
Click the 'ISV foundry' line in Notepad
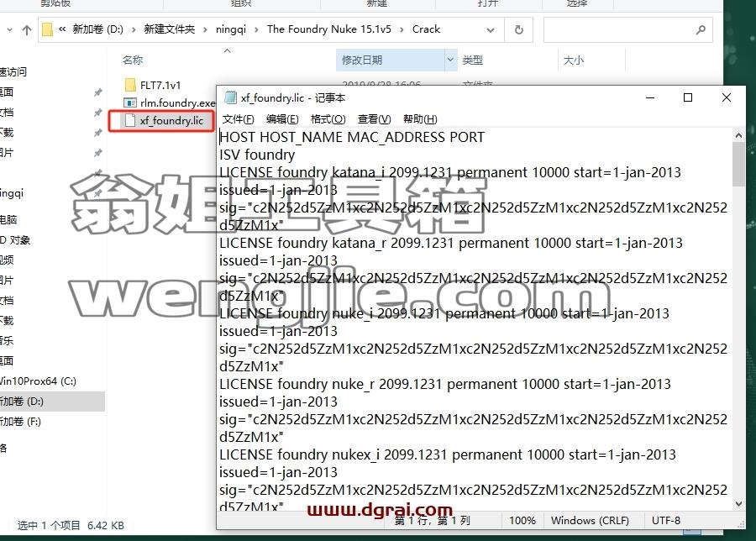[257, 155]
